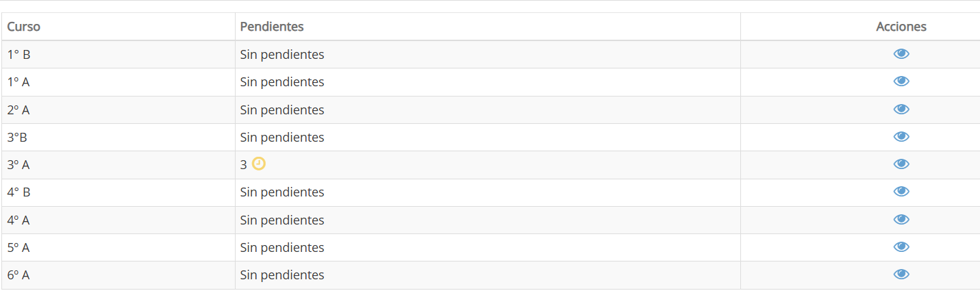Click the yellow clock icon beside 3
980x306 pixels.
pos(258,164)
